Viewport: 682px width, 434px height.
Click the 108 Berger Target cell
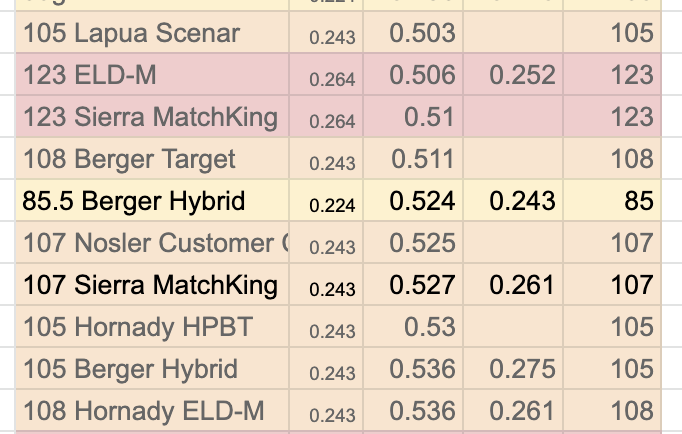click(x=152, y=158)
